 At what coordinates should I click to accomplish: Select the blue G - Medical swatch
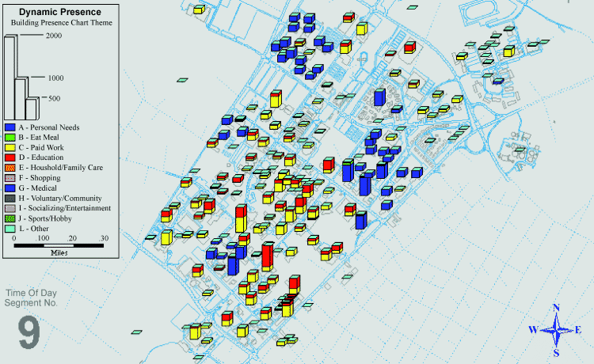pos(10,188)
